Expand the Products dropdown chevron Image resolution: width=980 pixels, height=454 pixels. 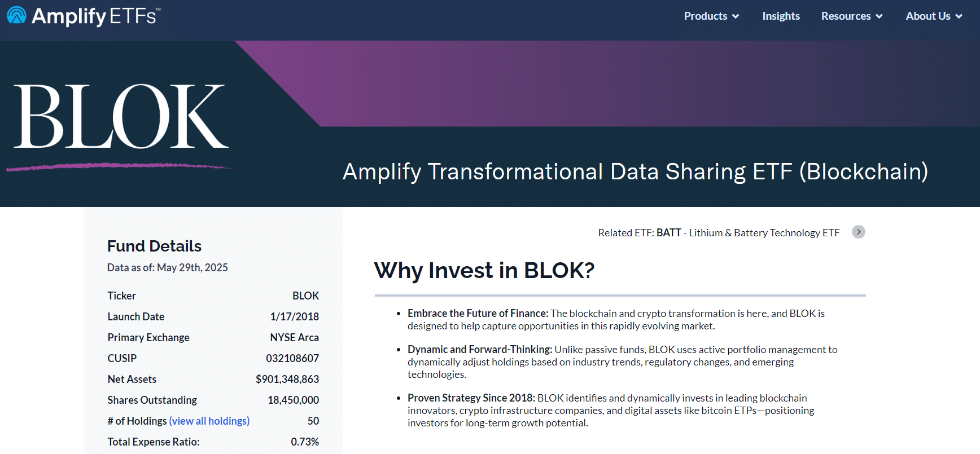736,16
